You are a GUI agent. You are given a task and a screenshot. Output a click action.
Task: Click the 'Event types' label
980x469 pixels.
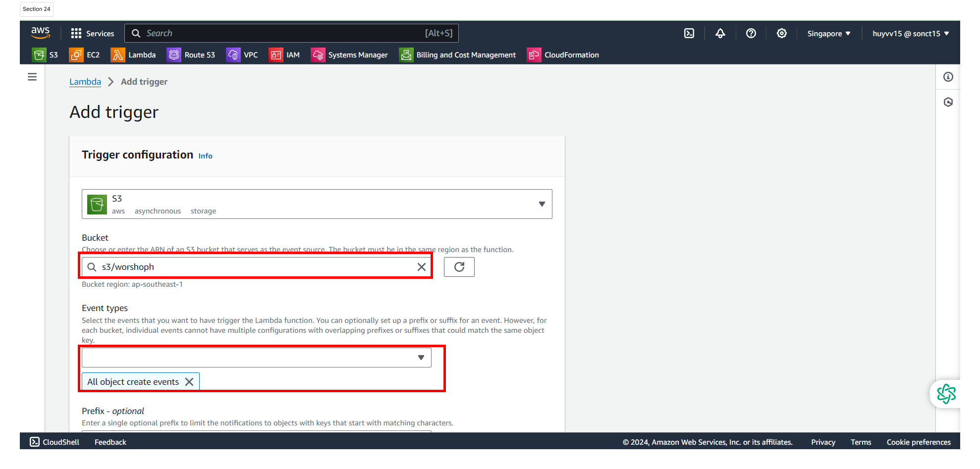(105, 308)
